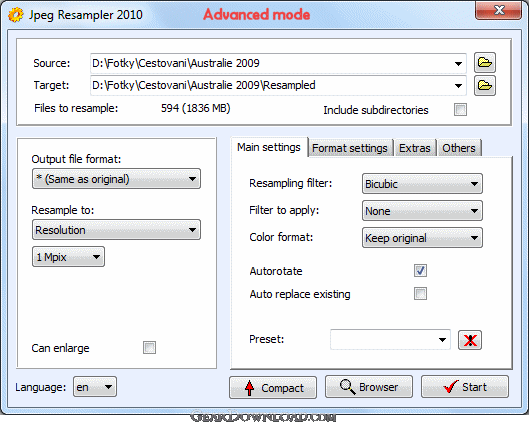
Task: Select the Others tab
Action: click(459, 148)
